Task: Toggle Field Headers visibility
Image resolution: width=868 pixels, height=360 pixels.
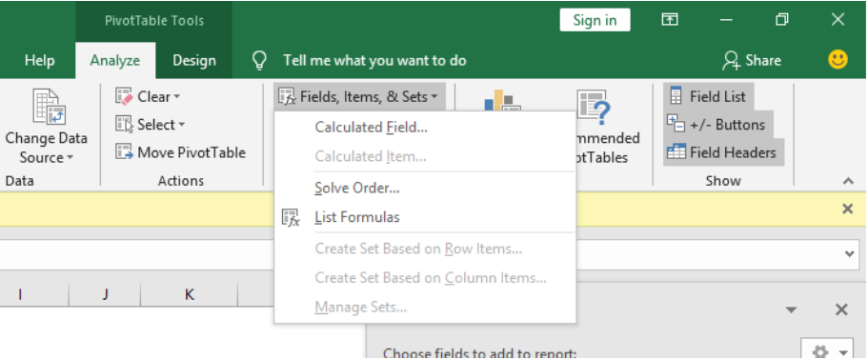Action: pos(723,152)
